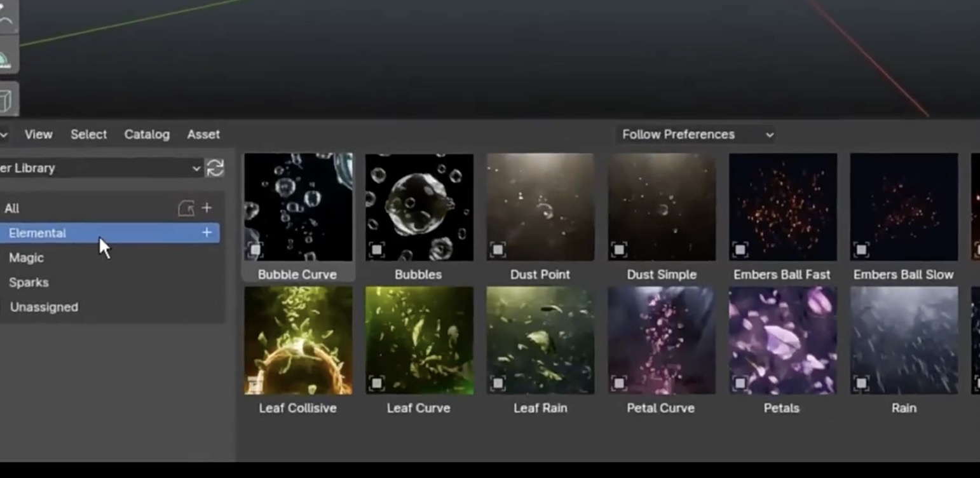Show Unassigned assets in the catalog list
This screenshot has width=980, height=478.
(x=44, y=307)
